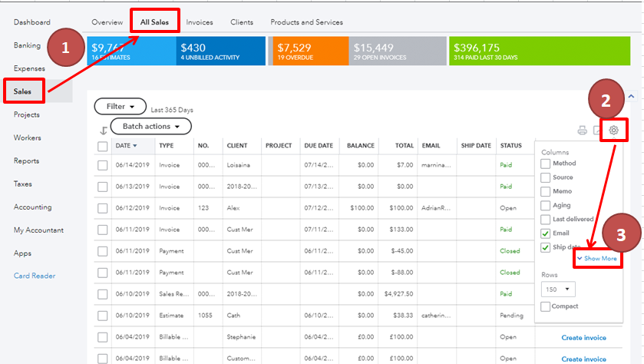Click the Loisaina client cell
This screenshot has width=644, height=364.
click(238, 165)
